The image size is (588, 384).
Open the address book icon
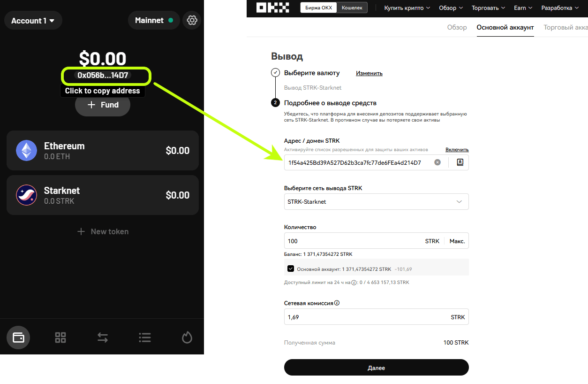click(x=460, y=162)
